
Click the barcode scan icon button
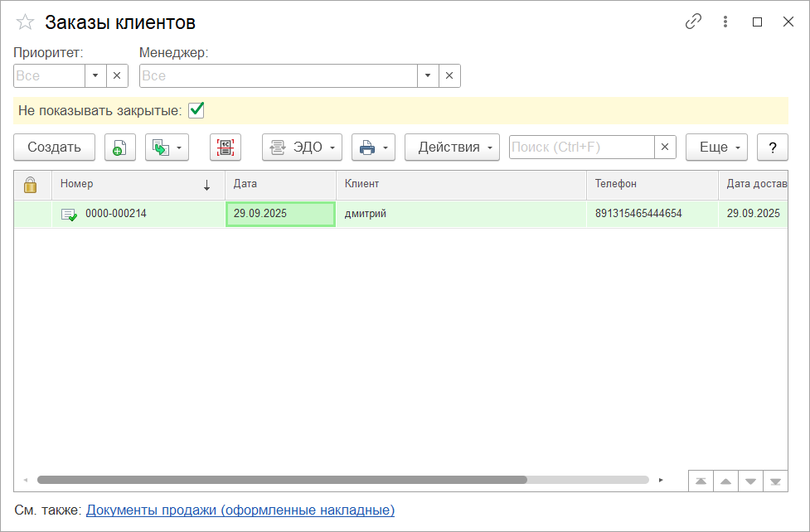[x=226, y=148]
